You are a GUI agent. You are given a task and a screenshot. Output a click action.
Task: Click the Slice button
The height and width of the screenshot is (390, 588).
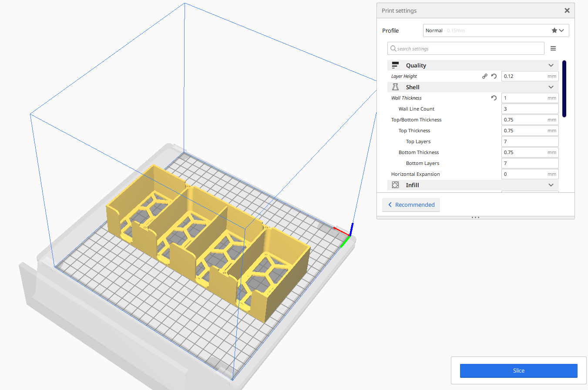pyautogui.click(x=519, y=371)
